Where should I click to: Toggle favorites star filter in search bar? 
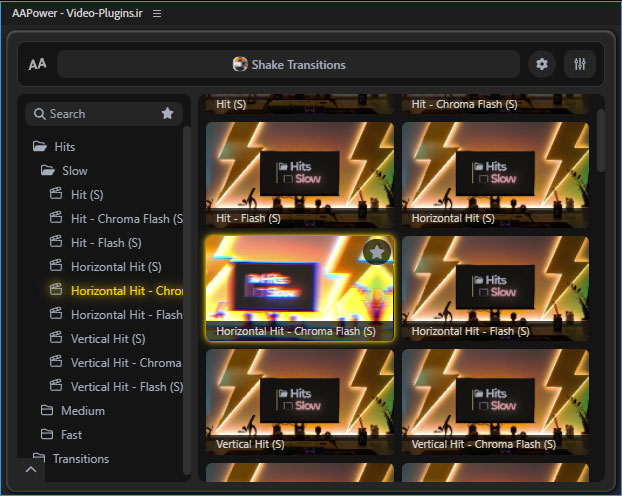click(x=167, y=114)
